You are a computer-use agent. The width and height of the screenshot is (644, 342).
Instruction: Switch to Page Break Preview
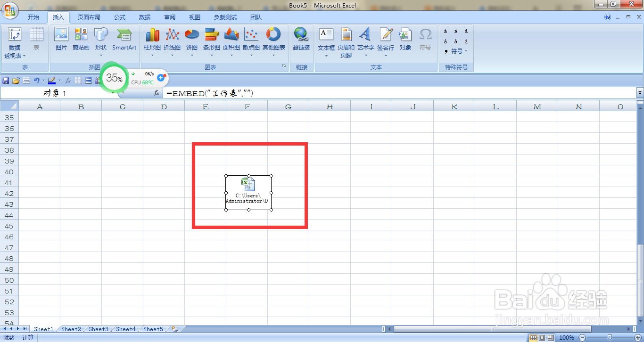[x=551, y=337]
